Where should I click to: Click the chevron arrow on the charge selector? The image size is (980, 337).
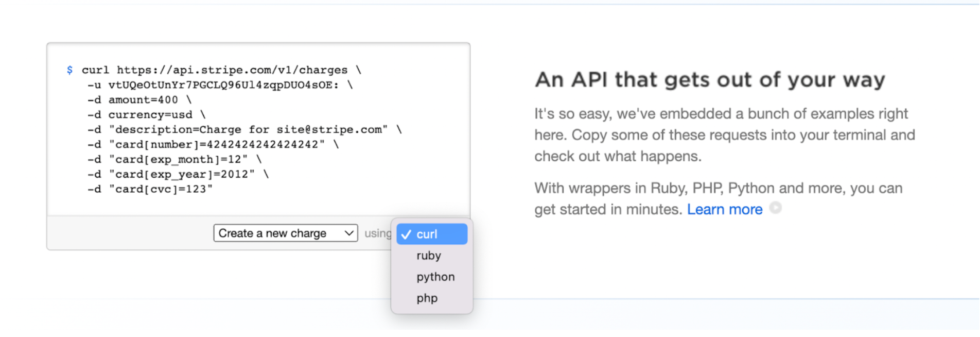pyautogui.click(x=349, y=233)
